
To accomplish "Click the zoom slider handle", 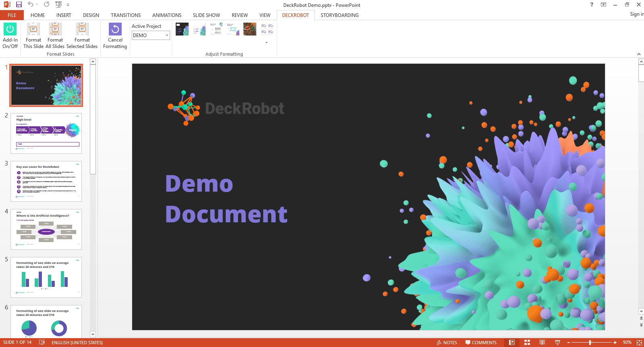I will click(x=590, y=343).
